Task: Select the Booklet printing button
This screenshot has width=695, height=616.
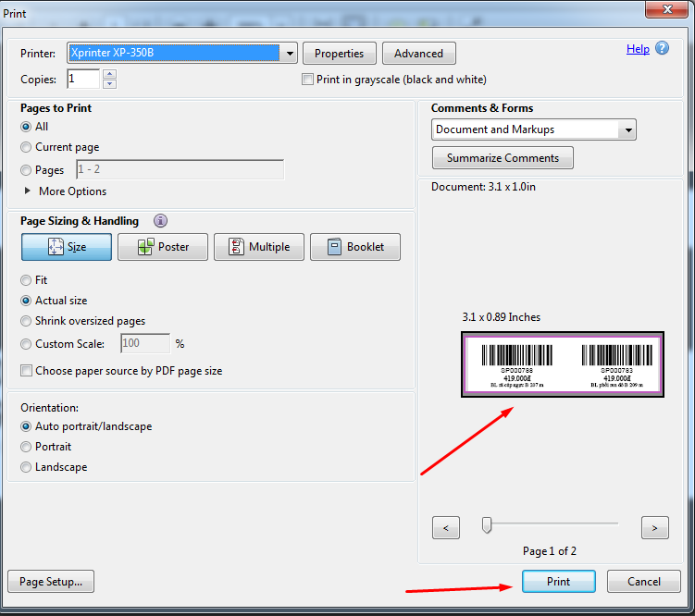Action: click(x=355, y=247)
